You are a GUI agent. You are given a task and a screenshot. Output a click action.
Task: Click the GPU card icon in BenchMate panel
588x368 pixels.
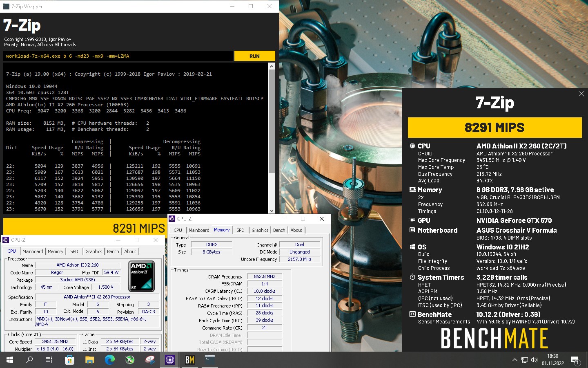click(x=412, y=220)
